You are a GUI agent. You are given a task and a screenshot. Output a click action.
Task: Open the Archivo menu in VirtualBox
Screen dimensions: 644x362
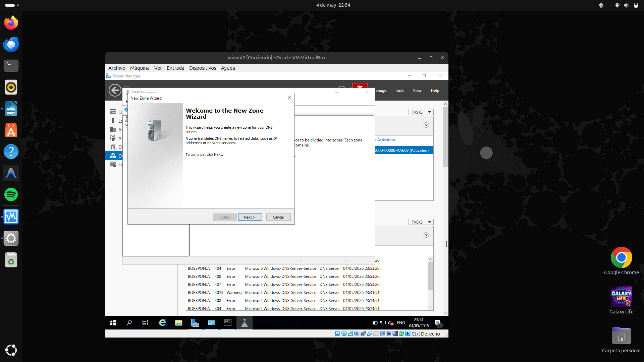pyautogui.click(x=117, y=68)
